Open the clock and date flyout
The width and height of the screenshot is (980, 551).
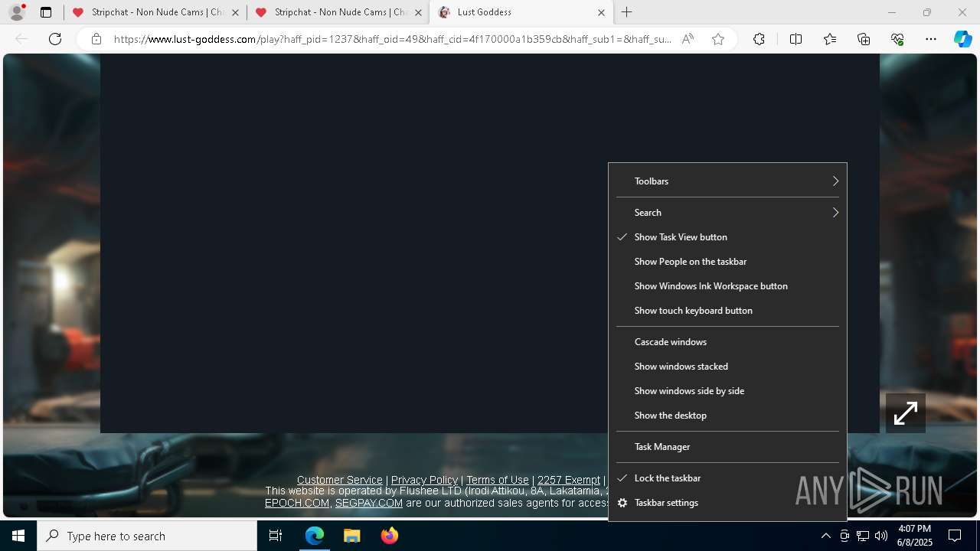point(914,536)
